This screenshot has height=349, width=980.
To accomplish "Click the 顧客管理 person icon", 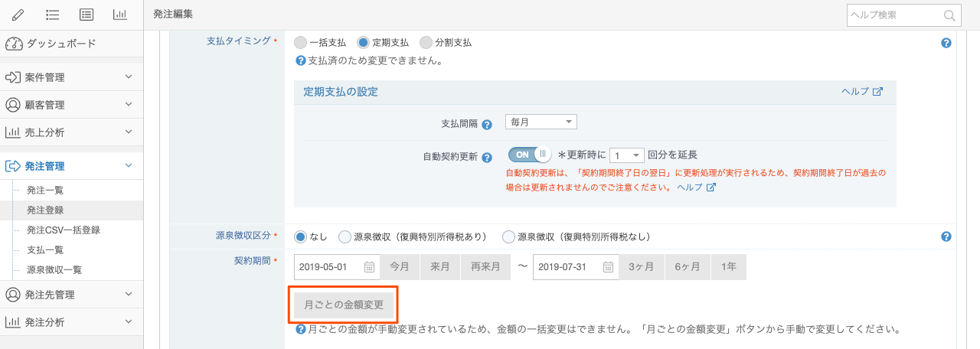I will point(13,105).
